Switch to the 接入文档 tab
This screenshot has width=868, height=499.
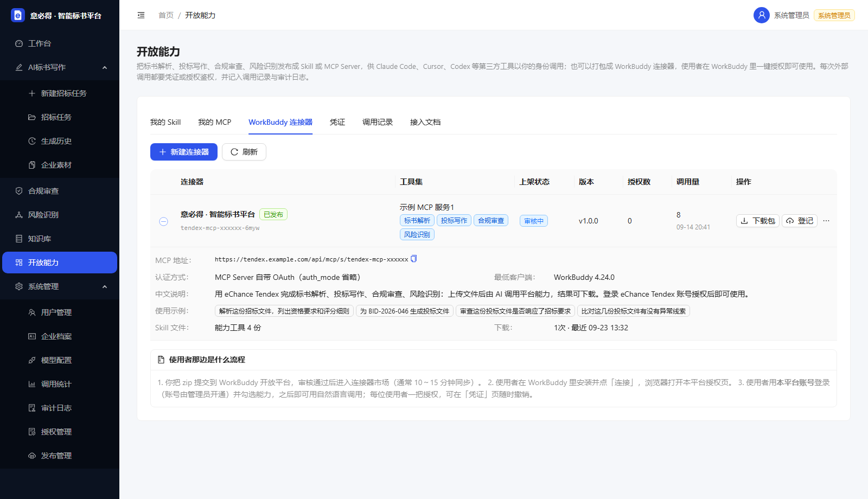point(425,122)
